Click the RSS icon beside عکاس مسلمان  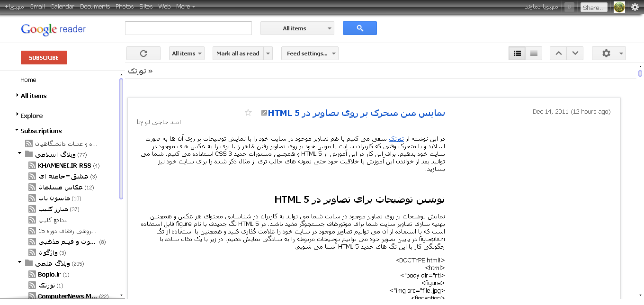click(32, 188)
